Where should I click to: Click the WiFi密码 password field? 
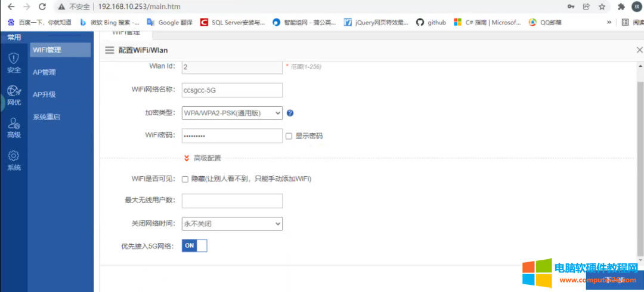click(x=232, y=136)
